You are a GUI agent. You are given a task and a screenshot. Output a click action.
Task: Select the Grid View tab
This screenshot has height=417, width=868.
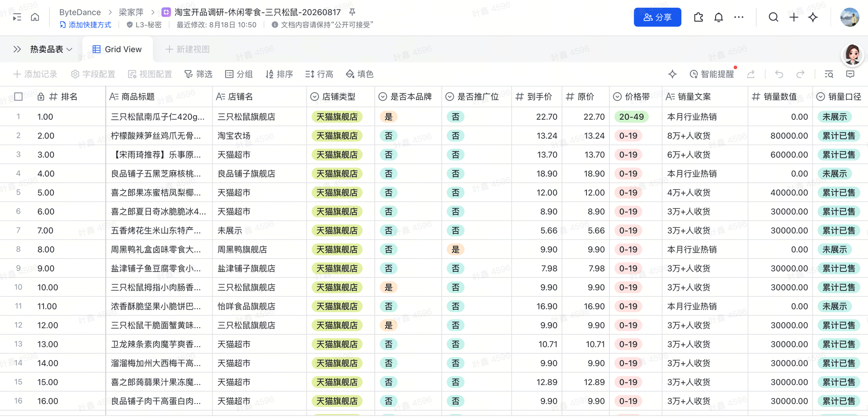(117, 49)
